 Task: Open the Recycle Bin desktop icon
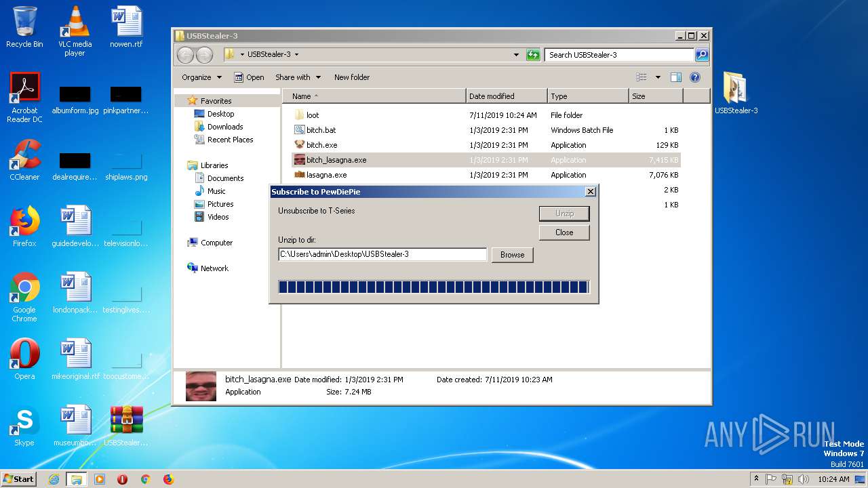click(24, 27)
